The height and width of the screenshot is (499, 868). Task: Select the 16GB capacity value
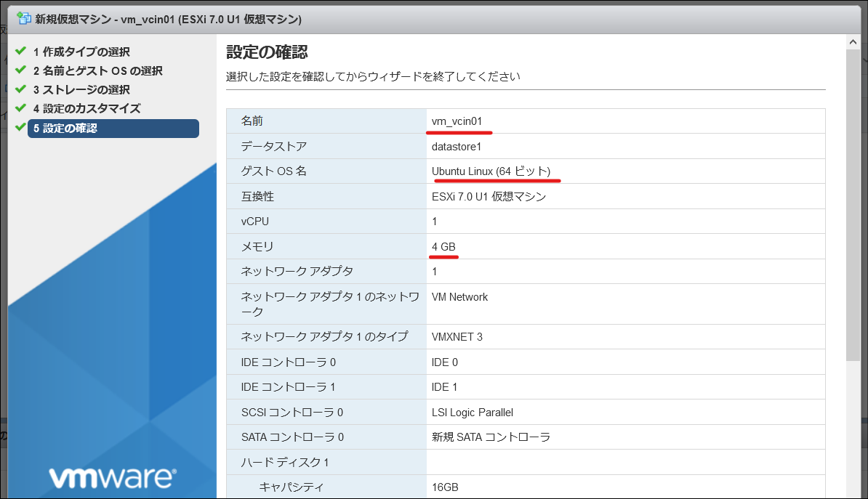[x=445, y=487]
